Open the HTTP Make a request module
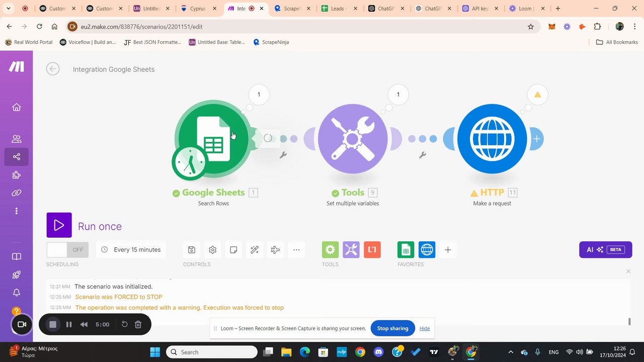 (492, 139)
